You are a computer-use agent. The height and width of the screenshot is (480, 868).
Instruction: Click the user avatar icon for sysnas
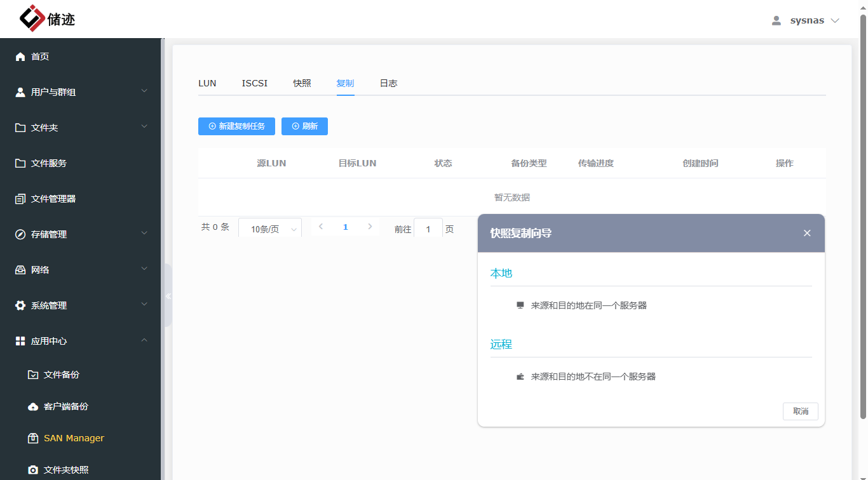tap(776, 20)
